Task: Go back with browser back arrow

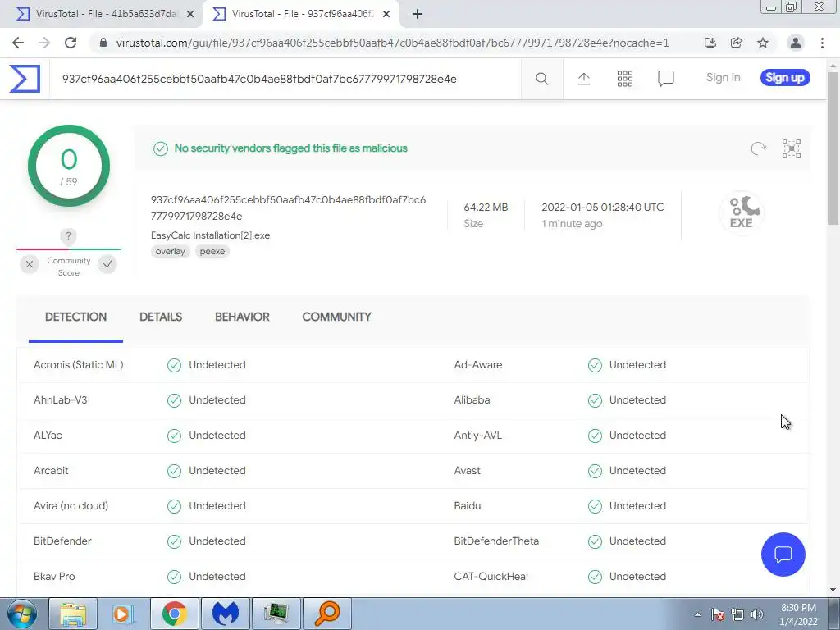Action: pos(18,43)
